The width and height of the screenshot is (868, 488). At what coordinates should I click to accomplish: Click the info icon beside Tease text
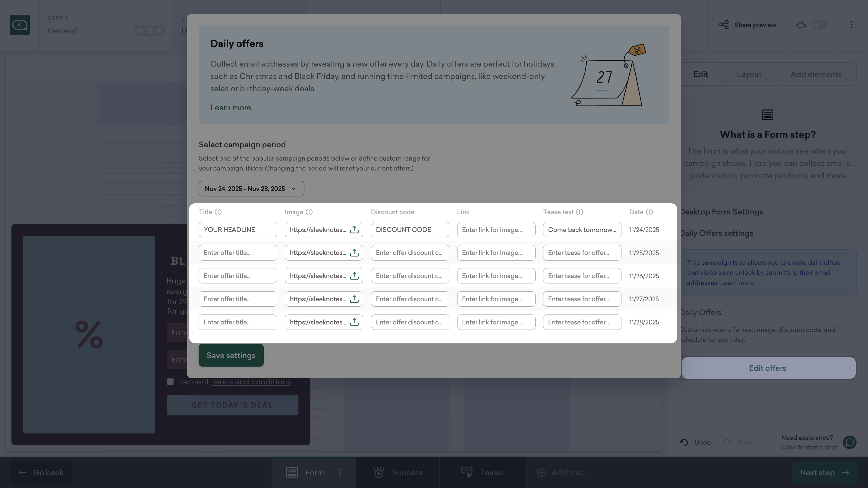pyautogui.click(x=579, y=212)
